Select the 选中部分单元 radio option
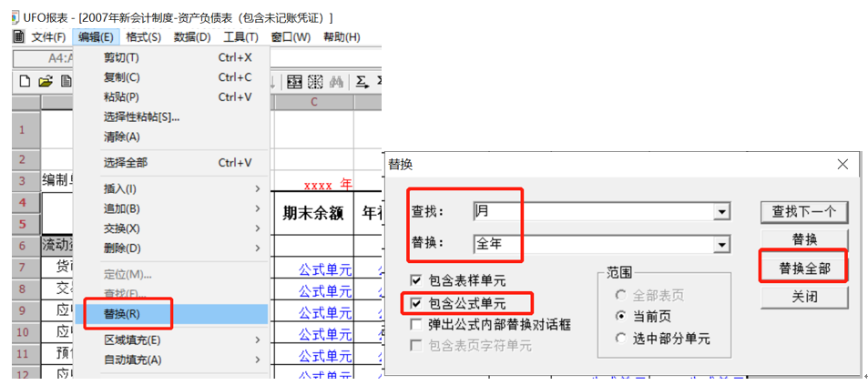 (622, 339)
